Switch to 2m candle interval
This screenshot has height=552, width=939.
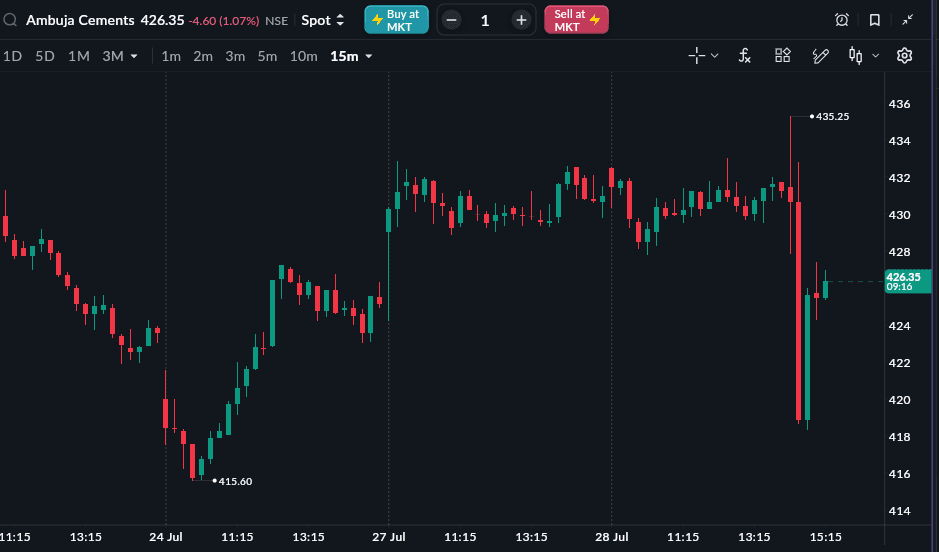coord(203,56)
